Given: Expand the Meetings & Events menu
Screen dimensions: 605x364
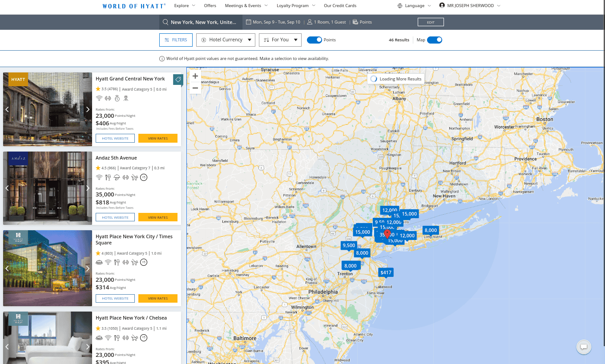Looking at the screenshot, I should (246, 6).
